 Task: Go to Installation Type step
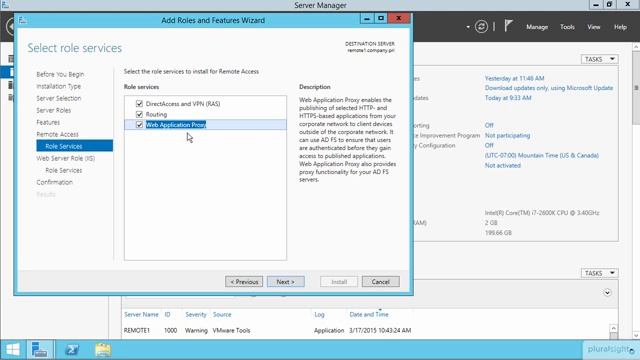pyautogui.click(x=59, y=86)
